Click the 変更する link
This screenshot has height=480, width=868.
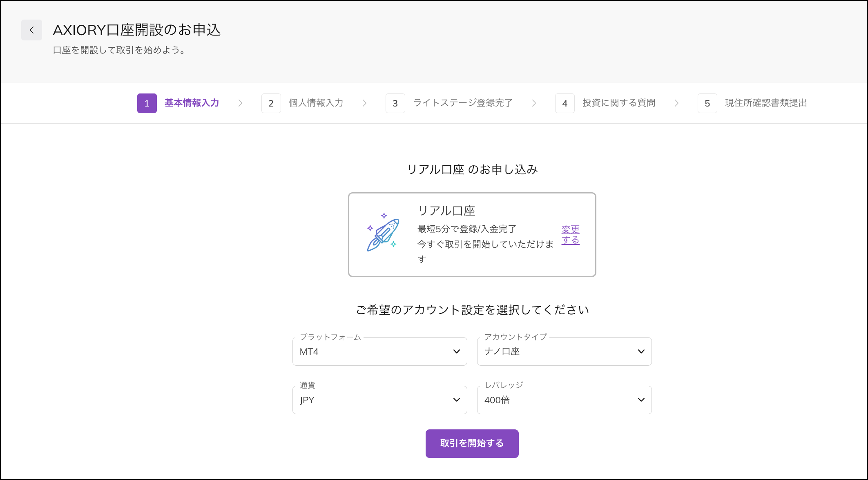pyautogui.click(x=570, y=235)
